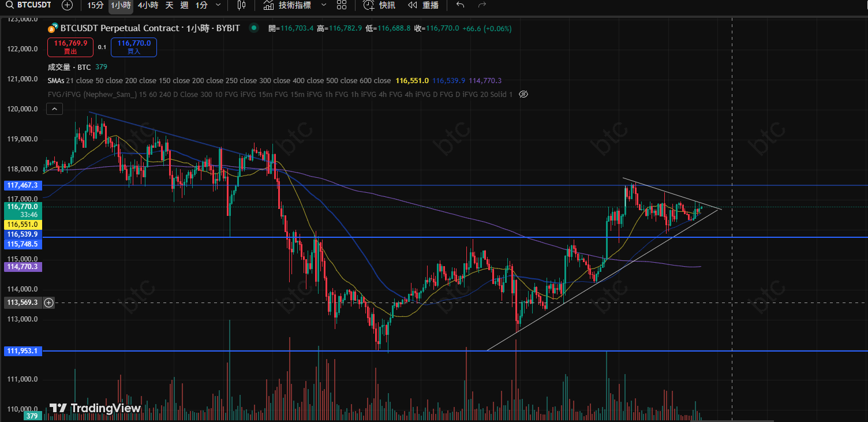This screenshot has width=868, height=422.
Task: Collapse the indicator legend chevron
Action: 55,109
